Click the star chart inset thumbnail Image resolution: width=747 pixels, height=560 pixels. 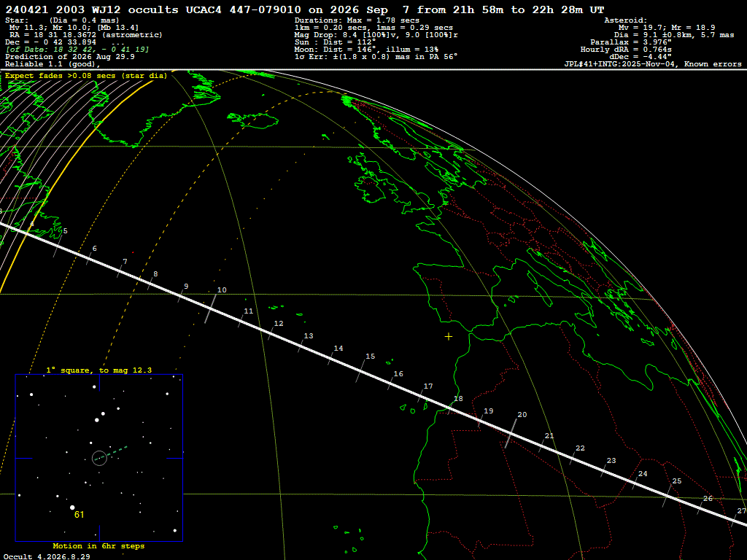[x=99, y=458]
